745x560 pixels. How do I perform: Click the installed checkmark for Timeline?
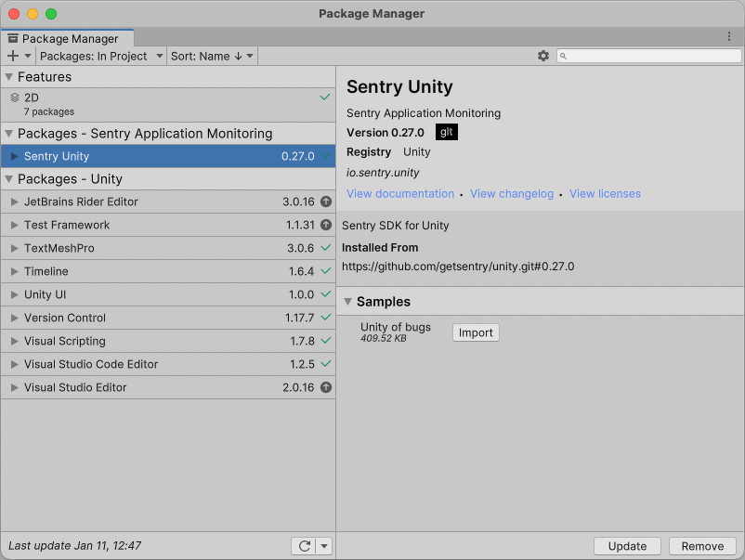pos(326,271)
